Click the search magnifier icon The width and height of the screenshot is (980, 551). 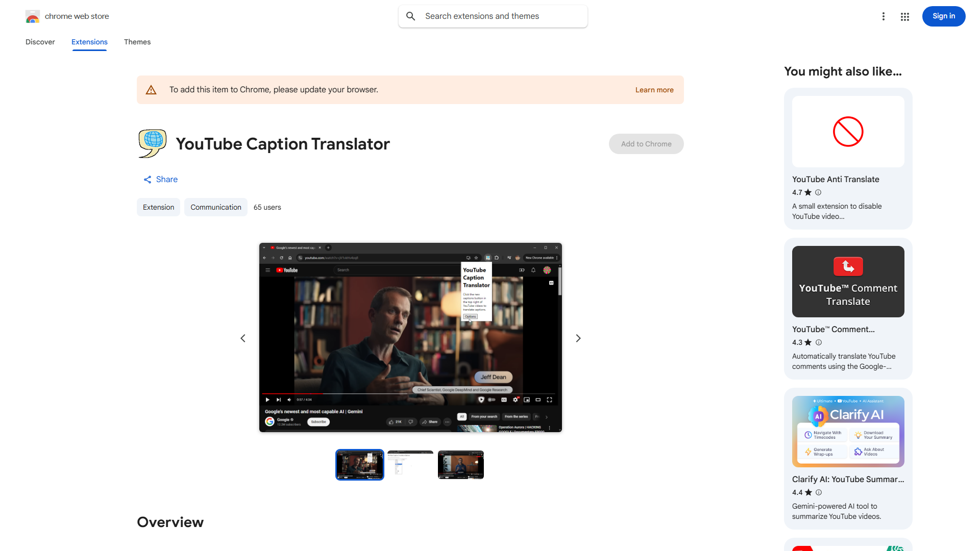pyautogui.click(x=410, y=16)
